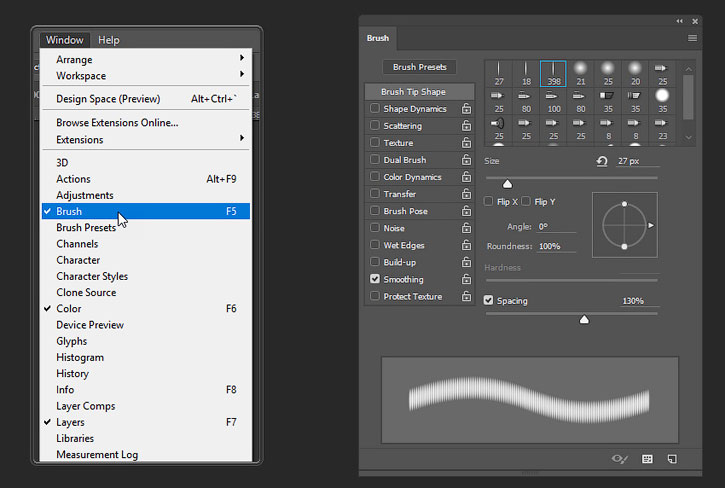Click the restore original size icon beside Size
Image resolution: width=725 pixels, height=488 pixels.
602,161
